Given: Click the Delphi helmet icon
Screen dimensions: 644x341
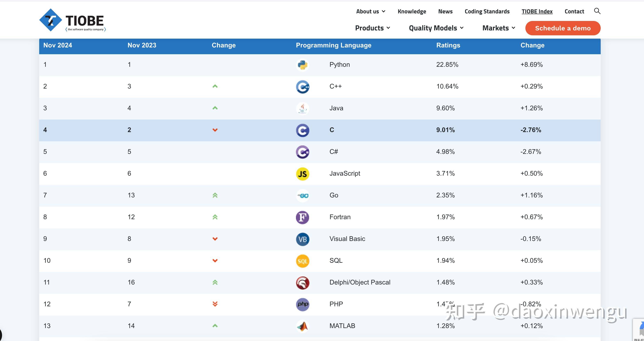Looking at the screenshot, I should click(303, 283).
